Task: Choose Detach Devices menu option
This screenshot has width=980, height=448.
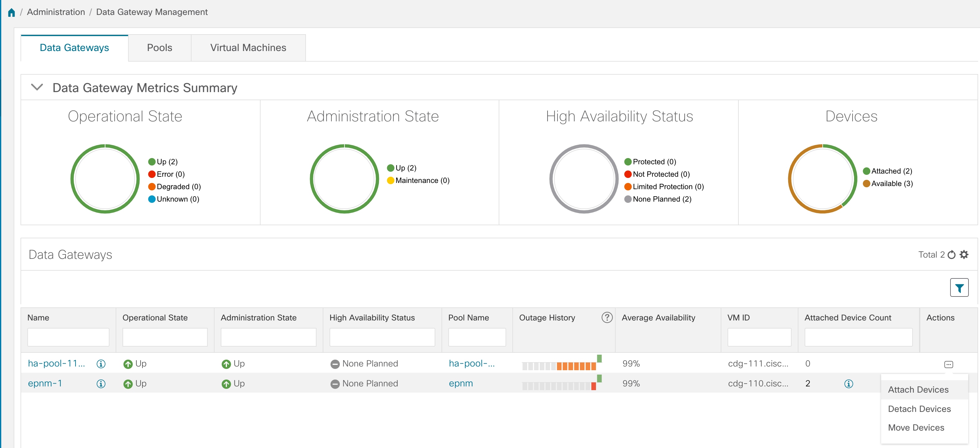Action: [919, 409]
